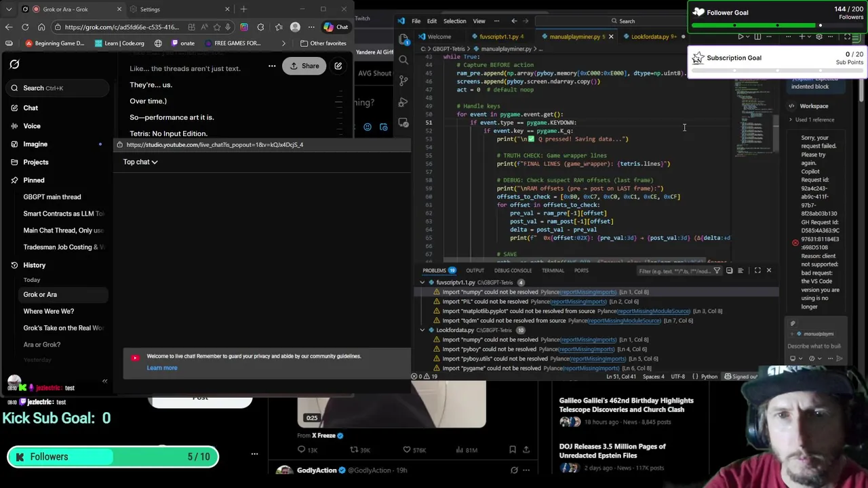Collapse Lookfordata.py problems group

coord(422,330)
